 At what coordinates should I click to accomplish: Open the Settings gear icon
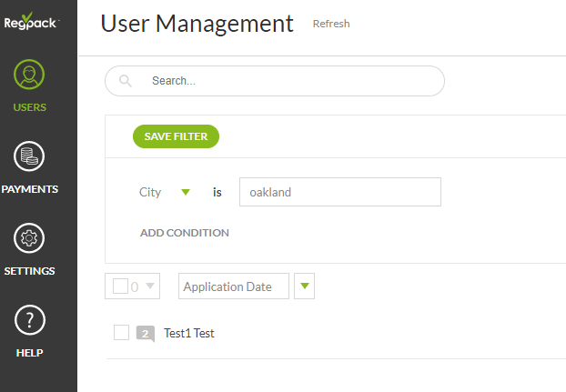click(30, 238)
